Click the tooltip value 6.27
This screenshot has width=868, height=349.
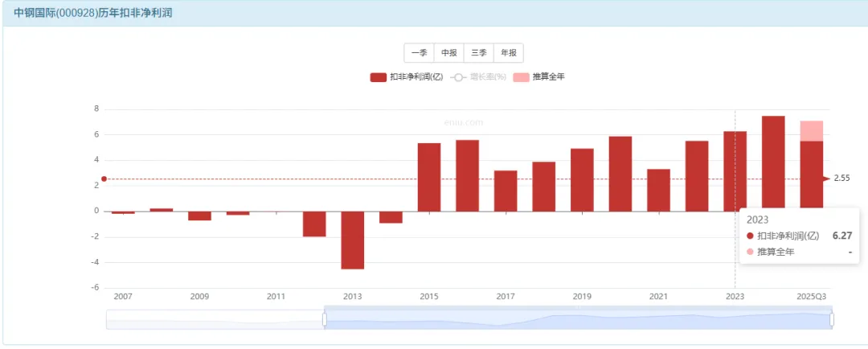click(x=842, y=236)
